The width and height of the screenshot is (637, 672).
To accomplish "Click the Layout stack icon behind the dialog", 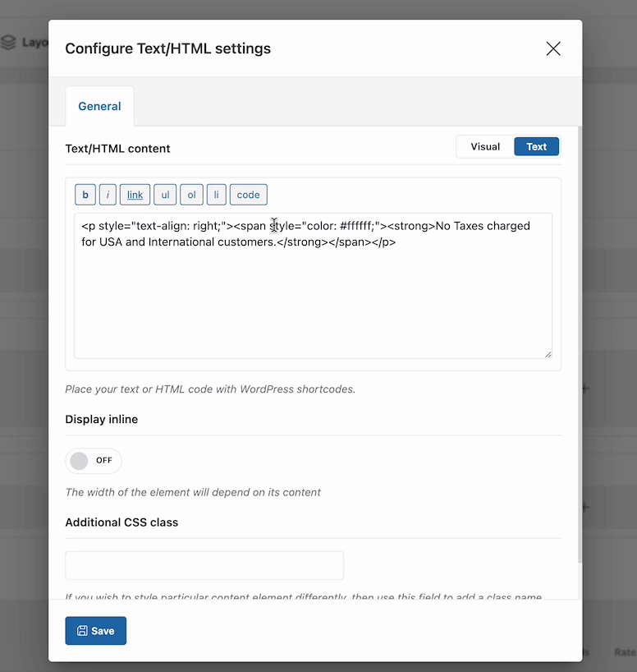I will click(8, 42).
